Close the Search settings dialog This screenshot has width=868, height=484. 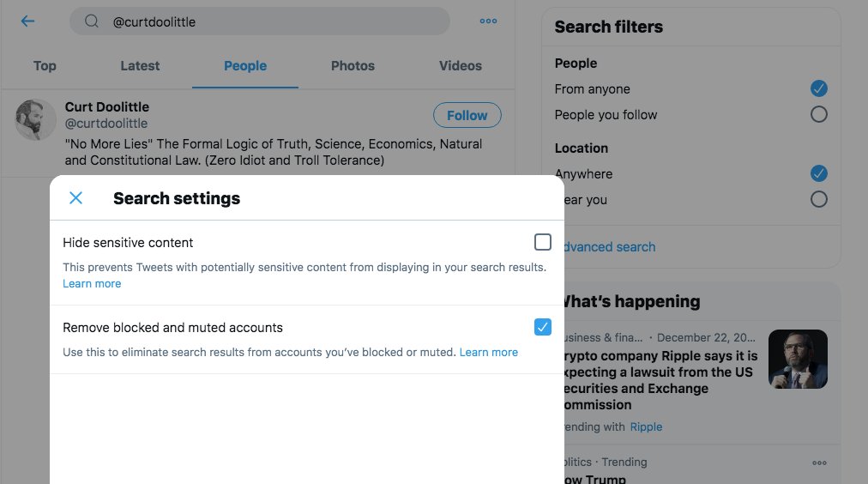coord(75,198)
